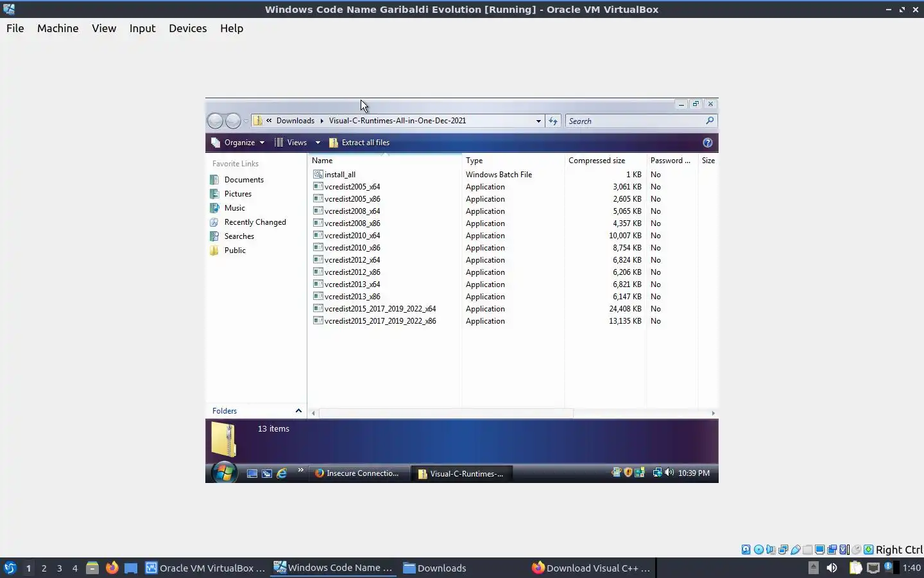924x578 pixels.
Task: Click VirtualBox optical disk indicator
Action: pos(758,550)
